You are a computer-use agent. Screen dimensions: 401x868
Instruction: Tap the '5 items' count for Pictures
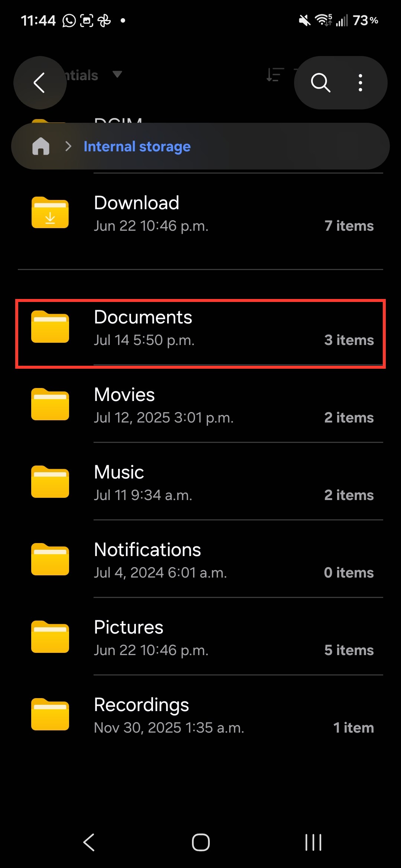[349, 650]
